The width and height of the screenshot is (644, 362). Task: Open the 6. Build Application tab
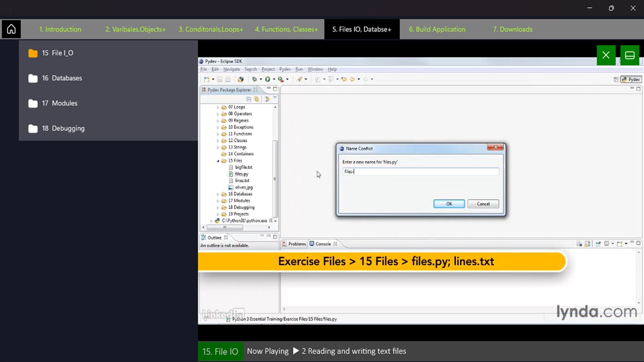click(x=437, y=29)
